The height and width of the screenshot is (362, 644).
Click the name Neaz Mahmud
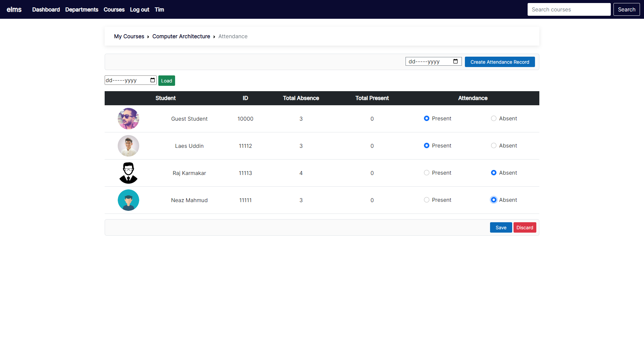tap(189, 200)
